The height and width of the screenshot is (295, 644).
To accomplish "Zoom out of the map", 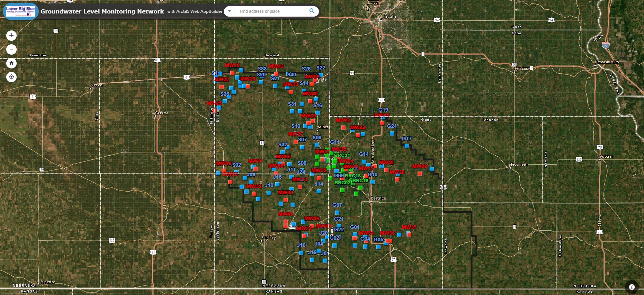I will [x=11, y=49].
